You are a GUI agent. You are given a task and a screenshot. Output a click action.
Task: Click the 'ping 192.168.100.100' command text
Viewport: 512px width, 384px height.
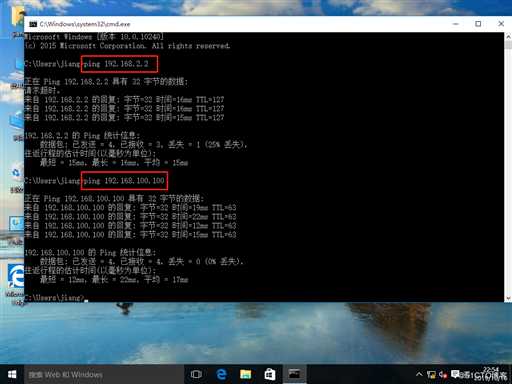point(124,181)
